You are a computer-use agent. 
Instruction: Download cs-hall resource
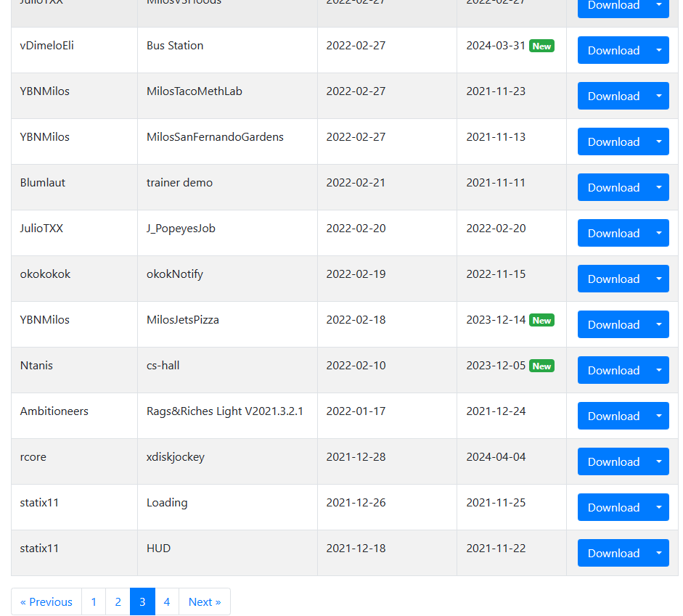(x=613, y=370)
